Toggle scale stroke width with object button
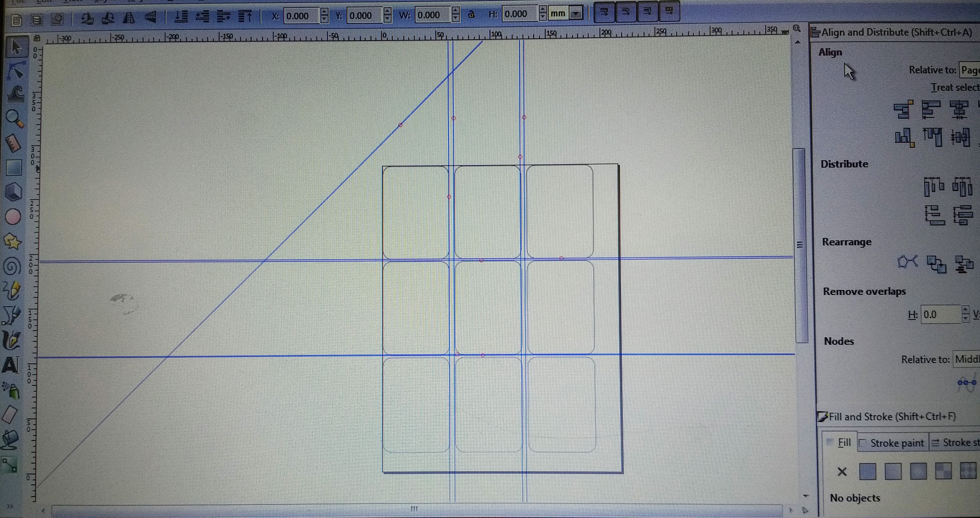This screenshot has width=980, height=518. click(x=604, y=12)
